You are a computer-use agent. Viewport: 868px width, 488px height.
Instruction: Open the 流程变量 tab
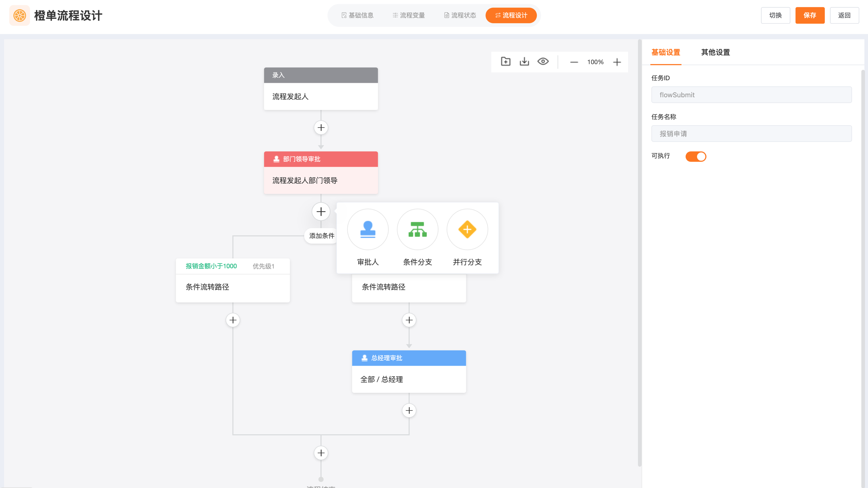[x=409, y=15]
